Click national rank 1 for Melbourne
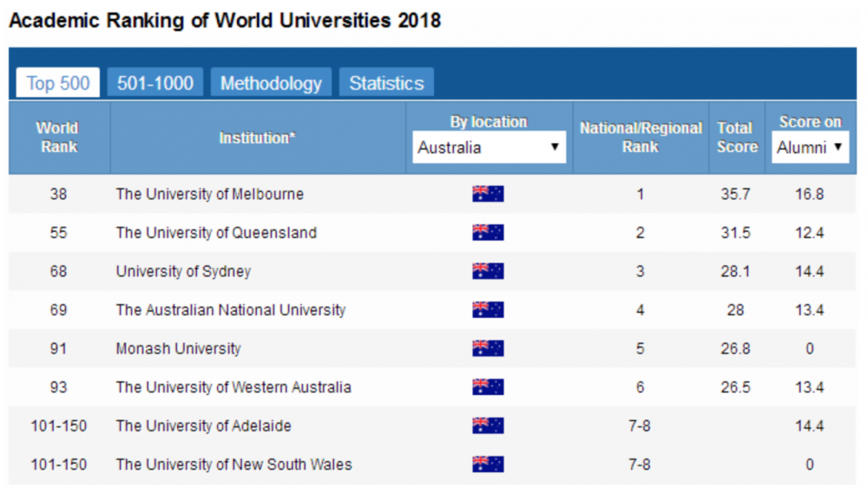 coord(640,194)
